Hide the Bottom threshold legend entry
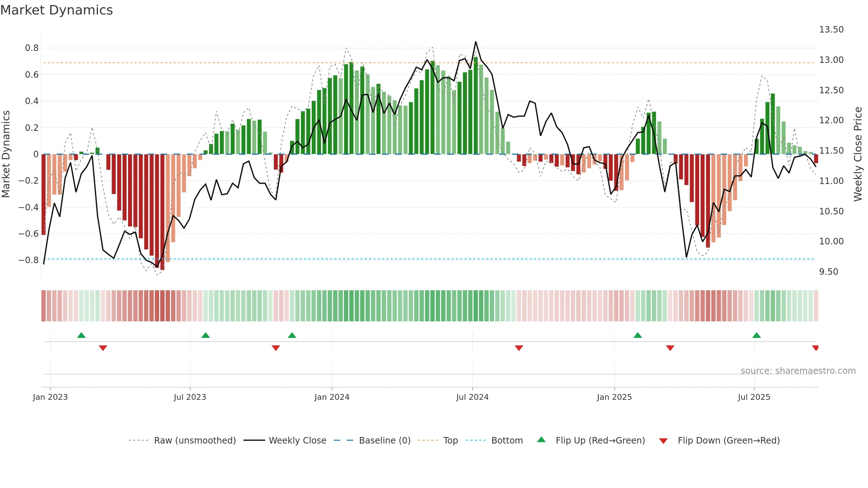The width and height of the screenshot is (868, 488). 494,440
